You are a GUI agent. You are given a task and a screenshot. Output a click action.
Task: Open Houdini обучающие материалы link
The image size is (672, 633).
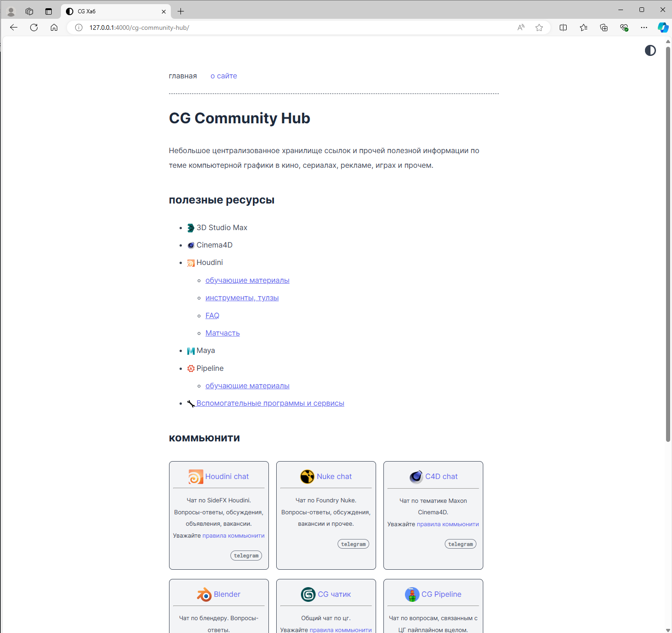point(247,281)
